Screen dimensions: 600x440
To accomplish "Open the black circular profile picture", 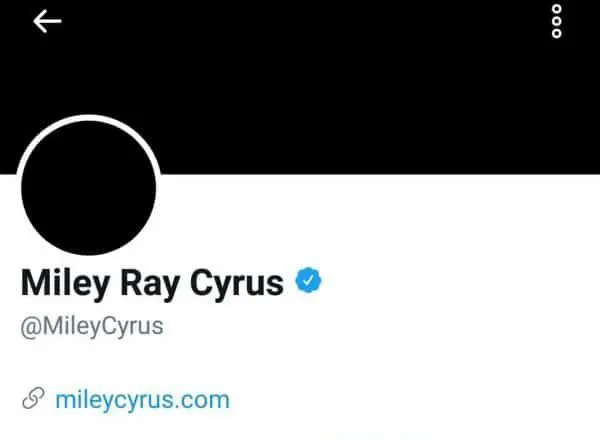I will click(x=88, y=186).
